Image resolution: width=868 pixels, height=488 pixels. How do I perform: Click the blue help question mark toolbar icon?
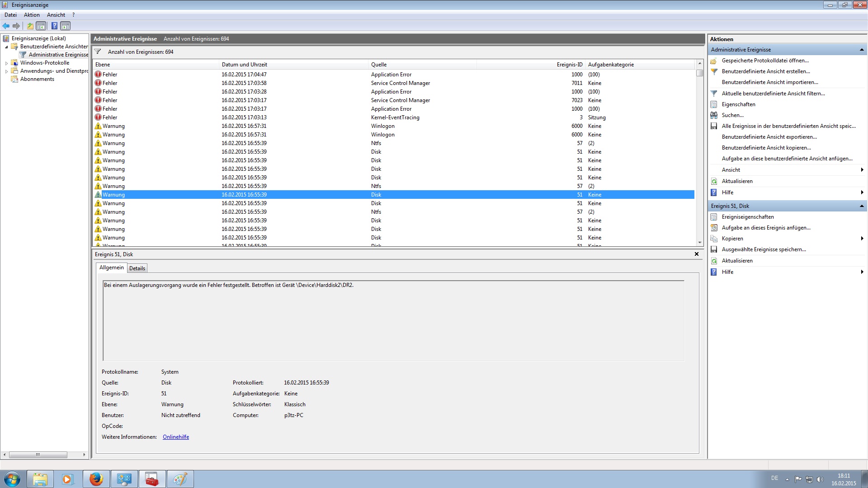coord(54,26)
